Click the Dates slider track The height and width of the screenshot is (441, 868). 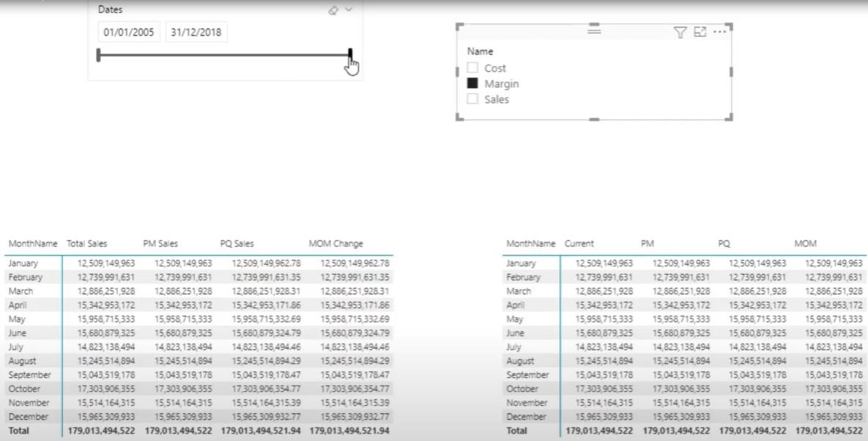click(224, 55)
